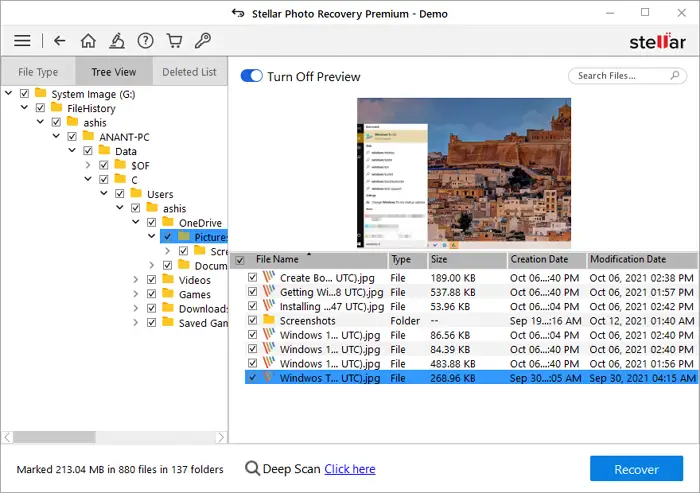The height and width of the screenshot is (493, 700).
Task: Go back using the arrow icon
Action: point(59,41)
